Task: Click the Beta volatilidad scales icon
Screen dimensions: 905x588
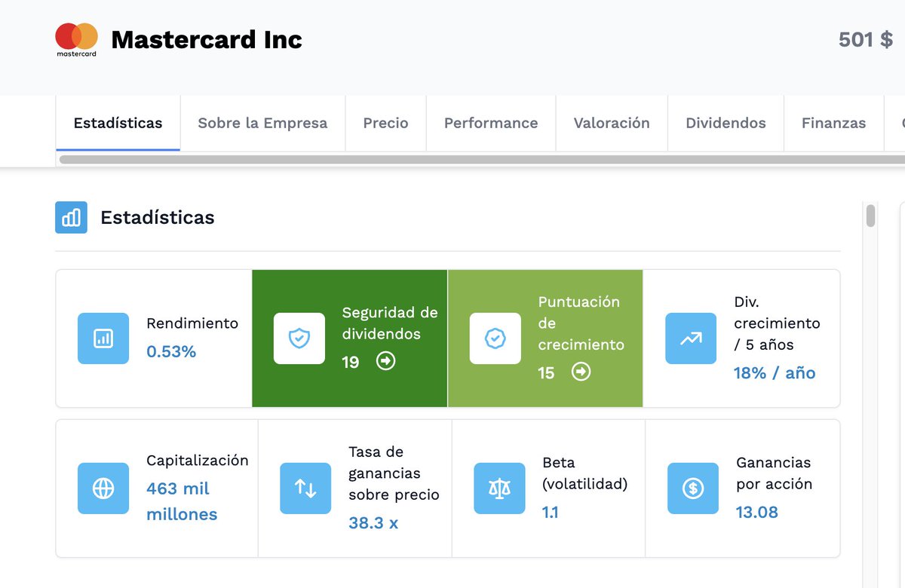Action: pos(499,488)
